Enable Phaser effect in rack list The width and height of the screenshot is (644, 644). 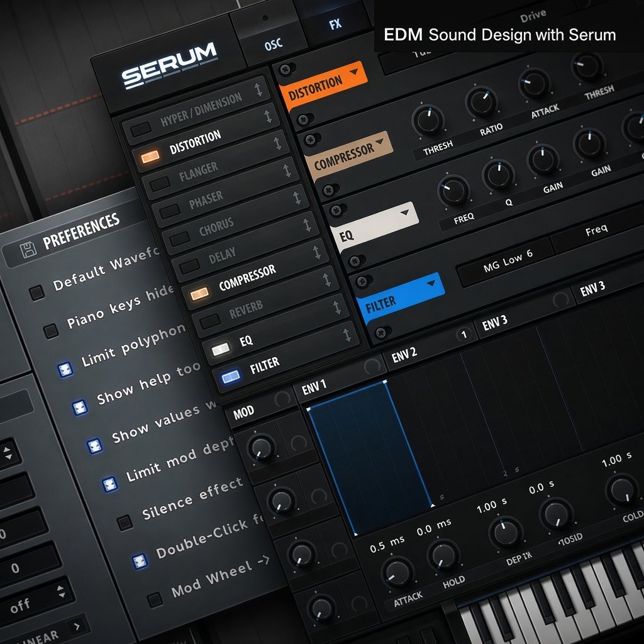(170, 212)
